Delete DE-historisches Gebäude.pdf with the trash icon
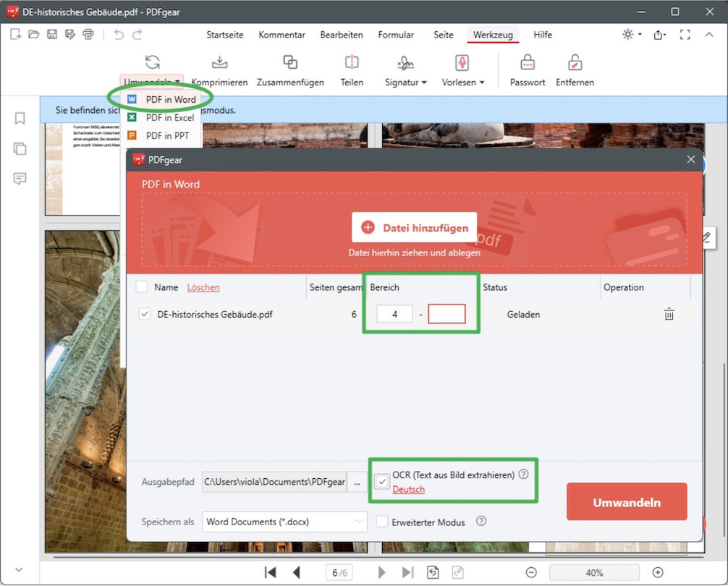This screenshot has height=586, width=728. pyautogui.click(x=669, y=314)
